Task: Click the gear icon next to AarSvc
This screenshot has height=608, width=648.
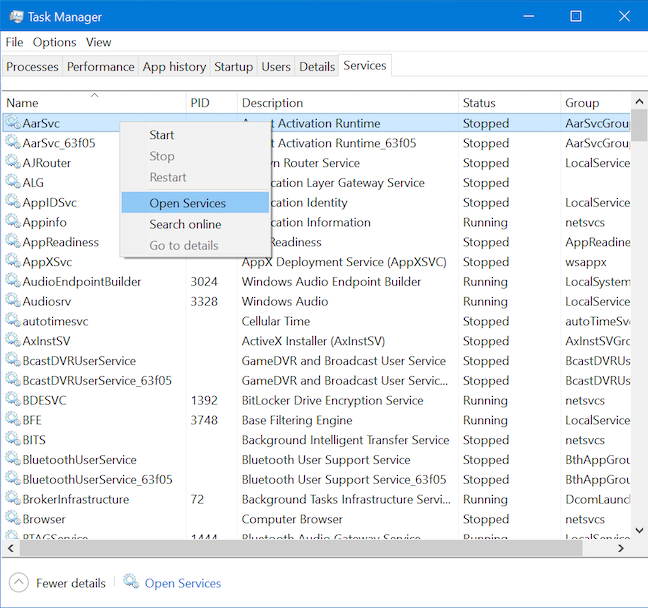Action: click(13, 122)
